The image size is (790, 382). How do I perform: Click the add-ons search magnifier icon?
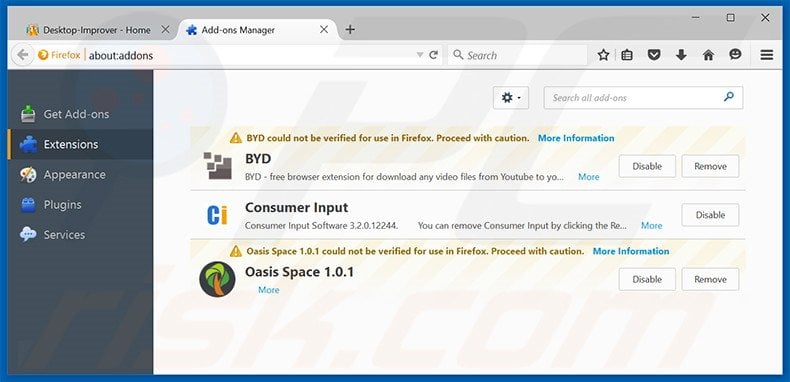point(729,97)
